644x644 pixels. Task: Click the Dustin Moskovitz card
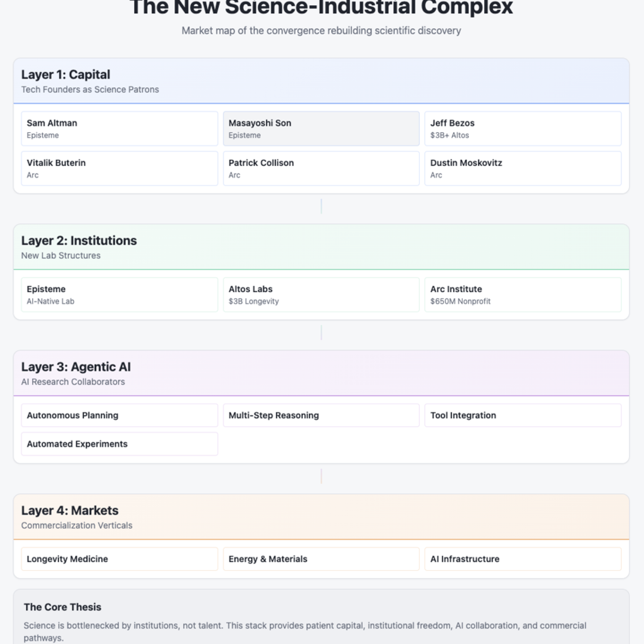tap(522, 168)
